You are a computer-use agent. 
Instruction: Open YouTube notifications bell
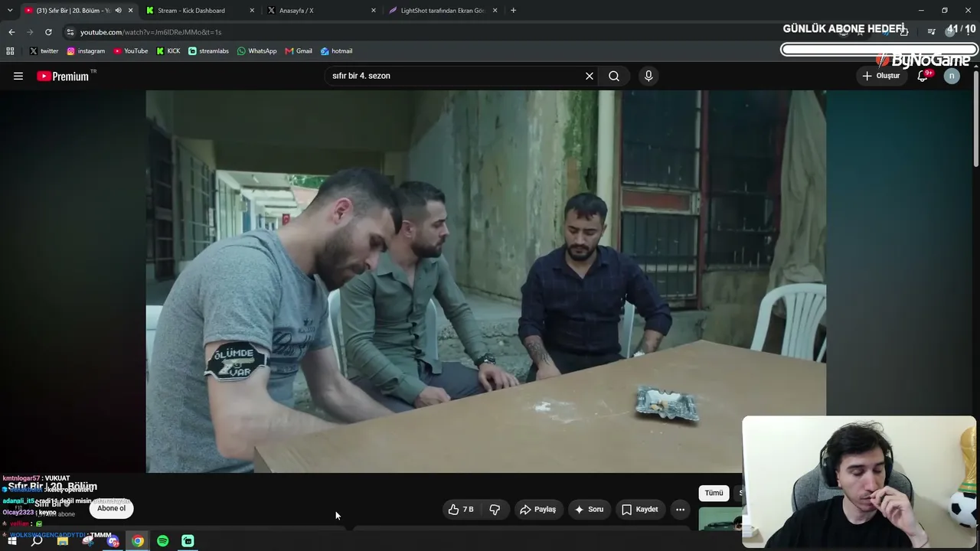point(923,76)
